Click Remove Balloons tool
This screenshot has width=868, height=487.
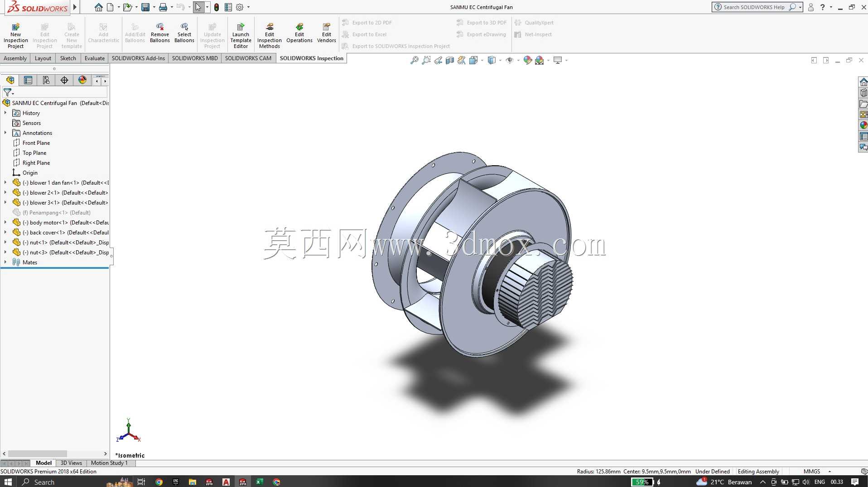(x=160, y=33)
